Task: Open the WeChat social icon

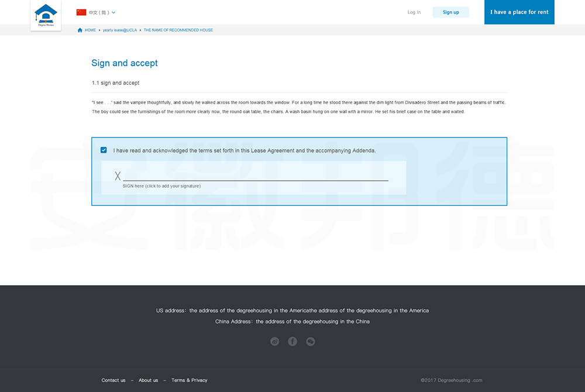Action: pyautogui.click(x=311, y=342)
